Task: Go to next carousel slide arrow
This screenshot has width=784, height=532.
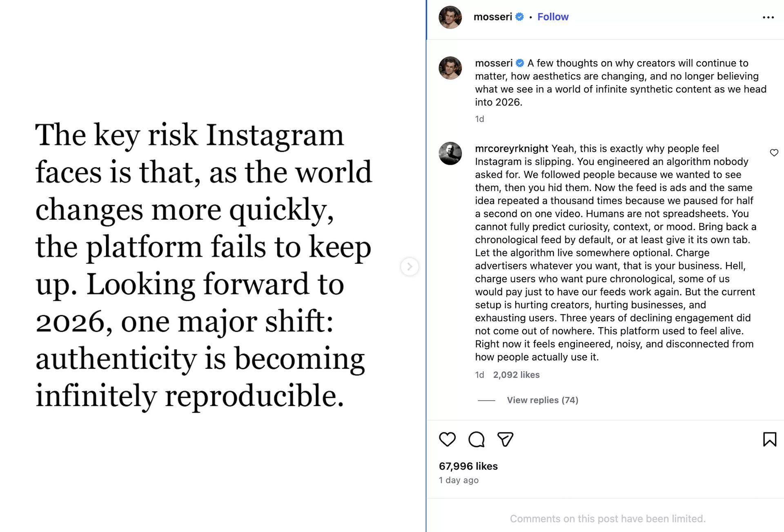Action: click(x=410, y=267)
